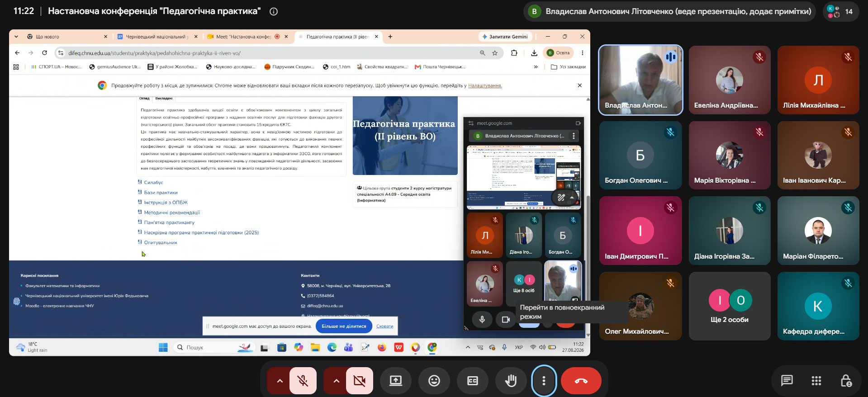Open video settings arrow next to camera

point(336,381)
